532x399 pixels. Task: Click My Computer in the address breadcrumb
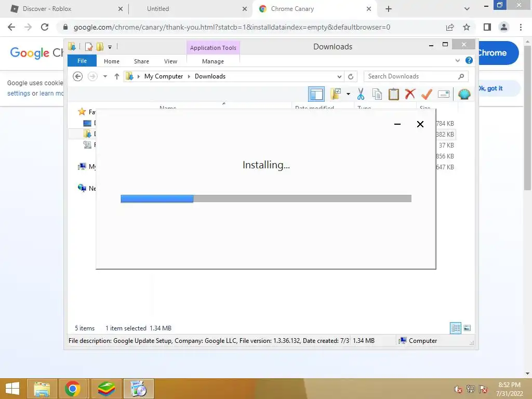[164, 76]
